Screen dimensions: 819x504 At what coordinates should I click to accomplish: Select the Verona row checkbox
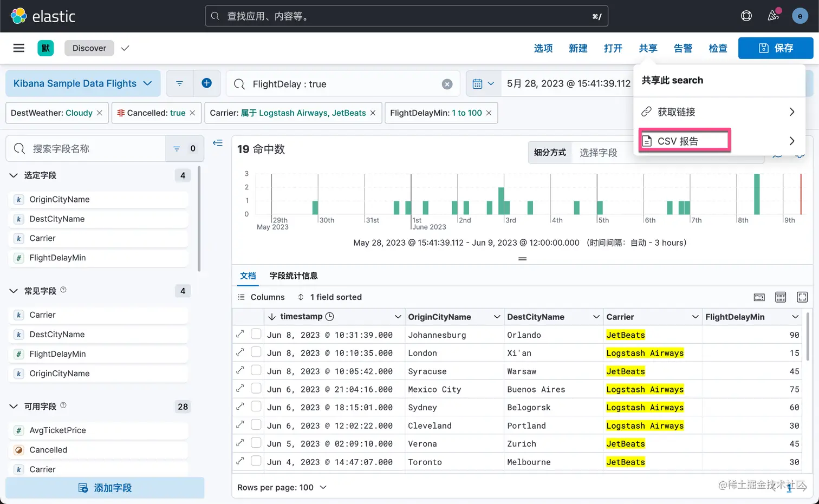pyautogui.click(x=256, y=443)
